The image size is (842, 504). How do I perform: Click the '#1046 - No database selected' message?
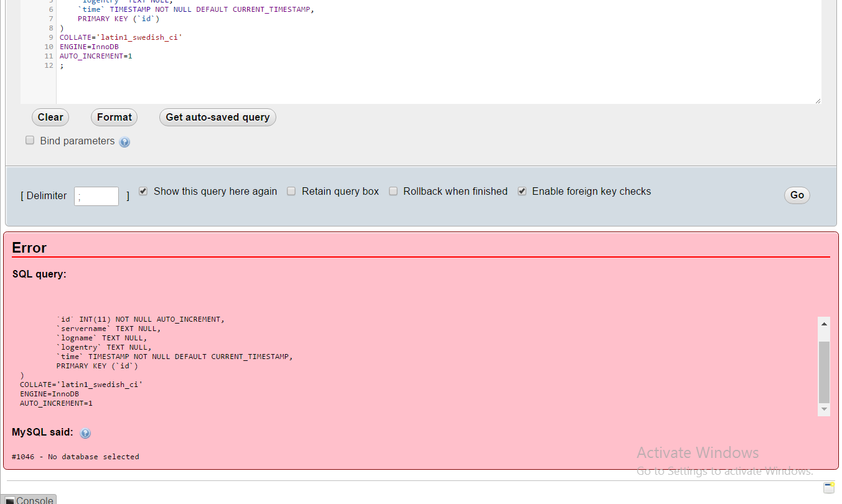click(x=75, y=457)
